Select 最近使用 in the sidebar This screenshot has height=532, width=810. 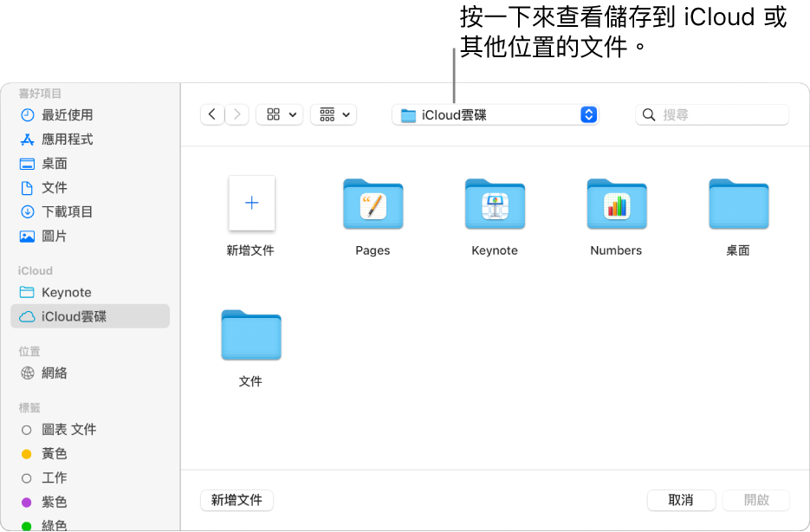click(90, 114)
